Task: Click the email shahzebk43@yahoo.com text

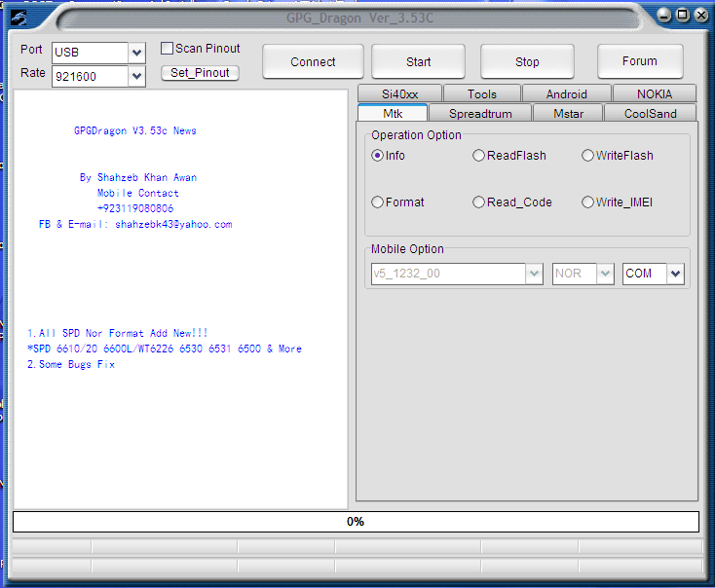Action: tap(173, 224)
